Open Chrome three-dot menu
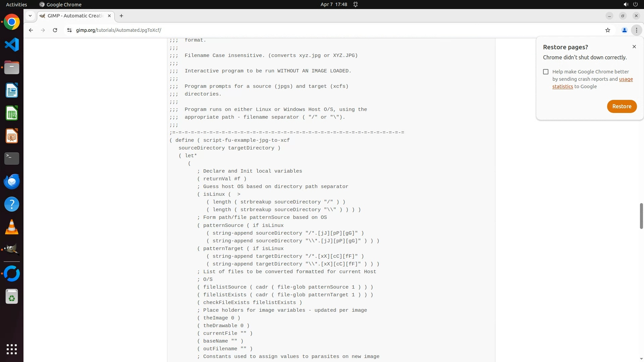This screenshot has width=644, height=362. point(636,30)
